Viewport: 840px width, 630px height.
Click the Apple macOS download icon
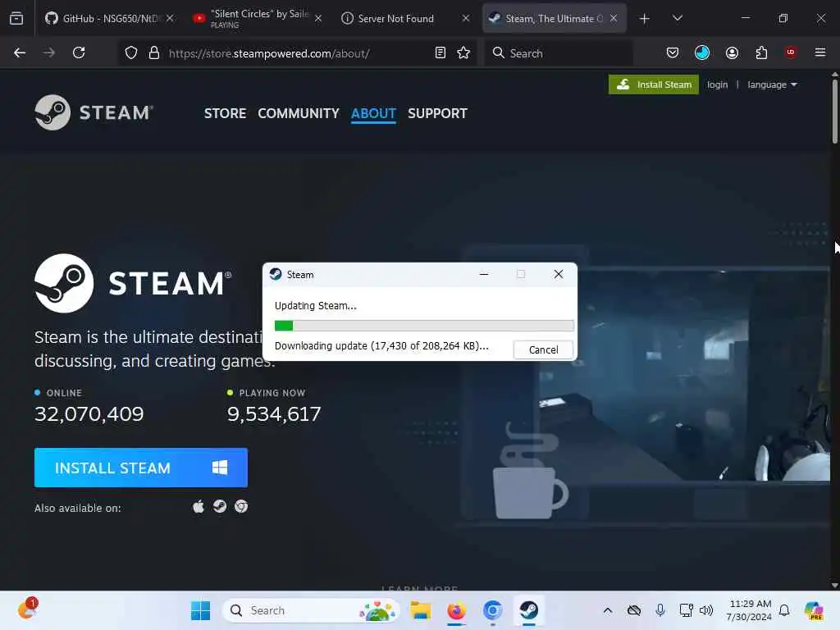[x=199, y=506]
